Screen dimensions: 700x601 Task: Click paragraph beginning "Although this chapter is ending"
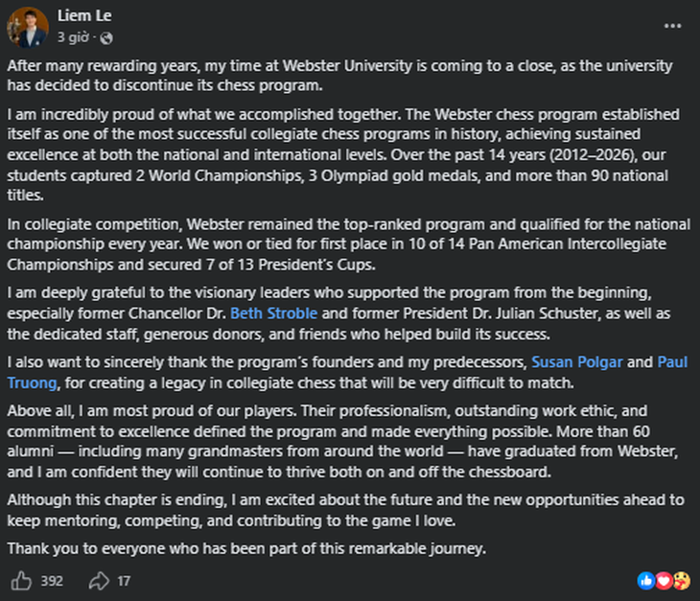(x=345, y=510)
